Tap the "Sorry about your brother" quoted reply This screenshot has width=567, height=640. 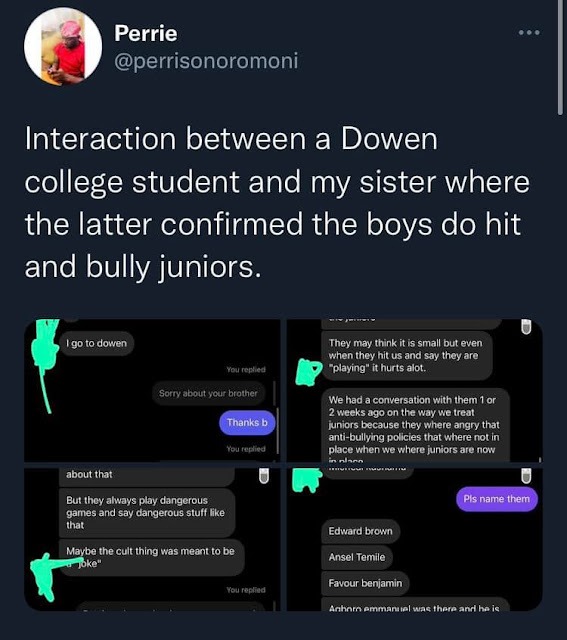click(208, 393)
